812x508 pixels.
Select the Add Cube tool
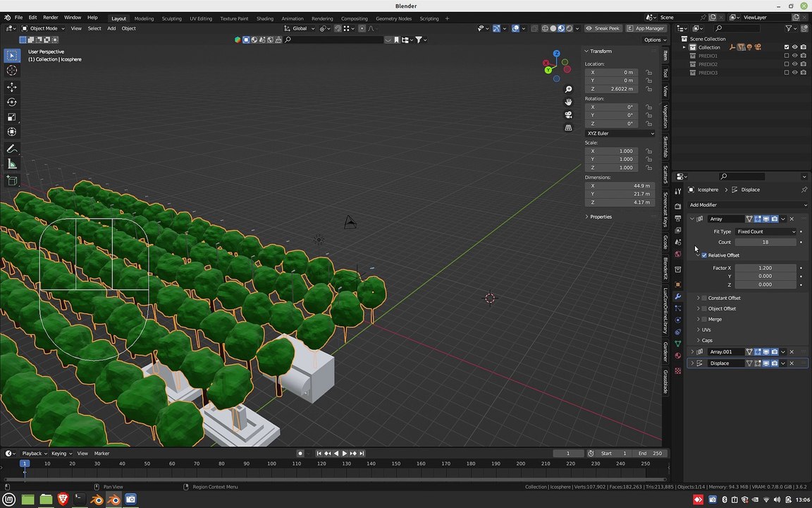pos(12,181)
